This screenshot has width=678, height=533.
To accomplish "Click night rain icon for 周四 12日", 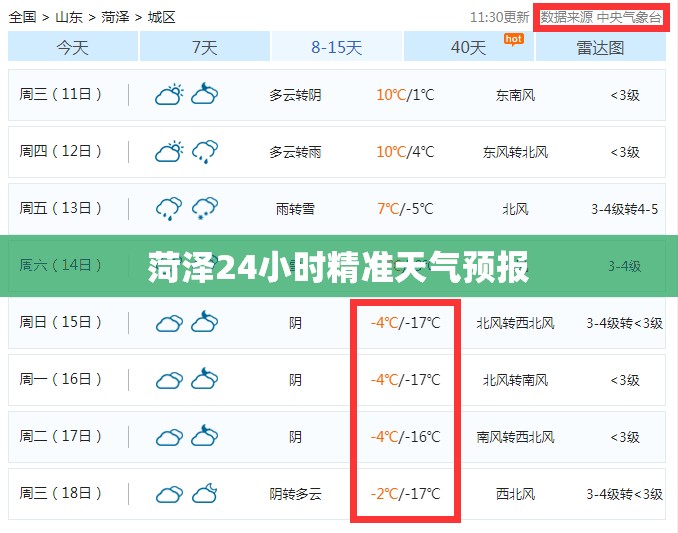I will (x=205, y=152).
